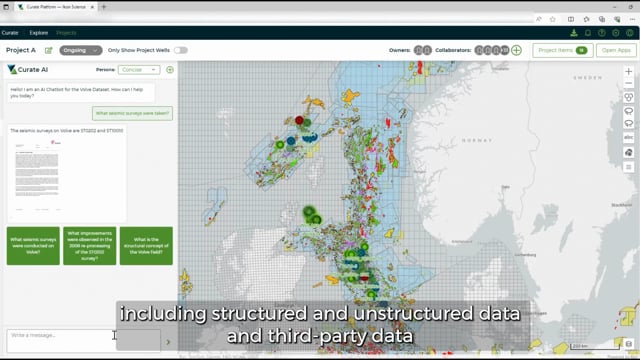Open the Project Items button

562,50
